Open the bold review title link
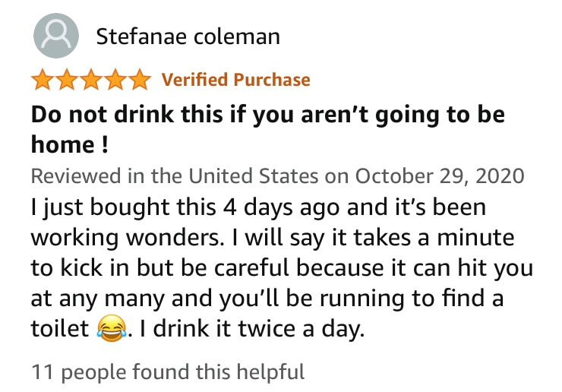 point(268,129)
